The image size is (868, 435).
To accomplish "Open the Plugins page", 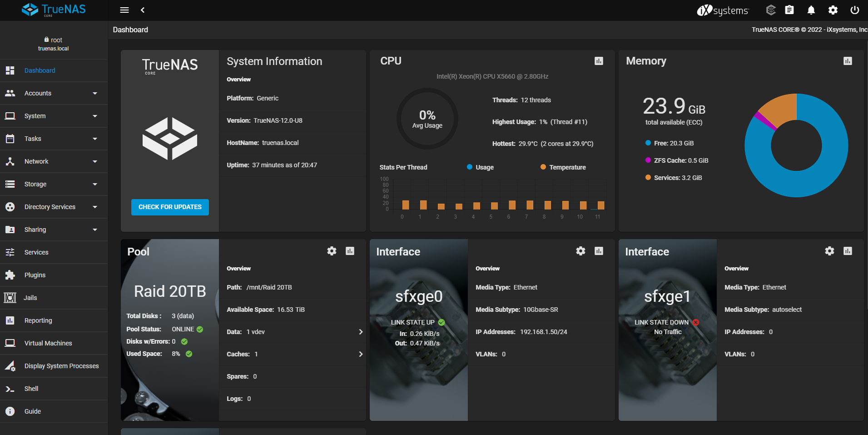I will (x=54, y=275).
